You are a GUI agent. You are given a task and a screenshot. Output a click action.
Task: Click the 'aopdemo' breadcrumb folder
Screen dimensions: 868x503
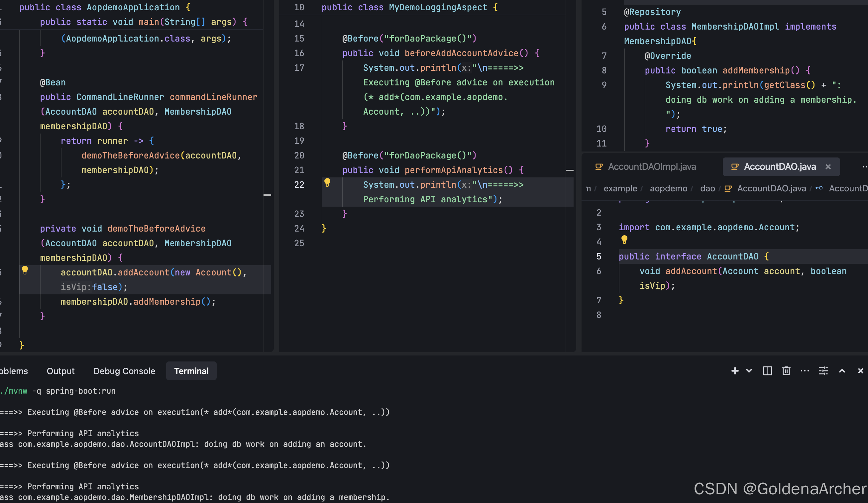coord(668,188)
